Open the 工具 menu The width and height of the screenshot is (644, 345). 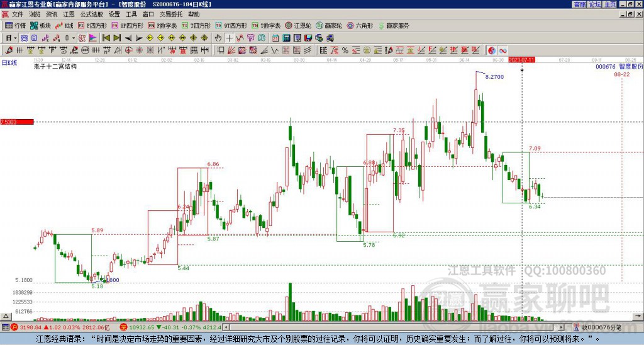click(131, 14)
